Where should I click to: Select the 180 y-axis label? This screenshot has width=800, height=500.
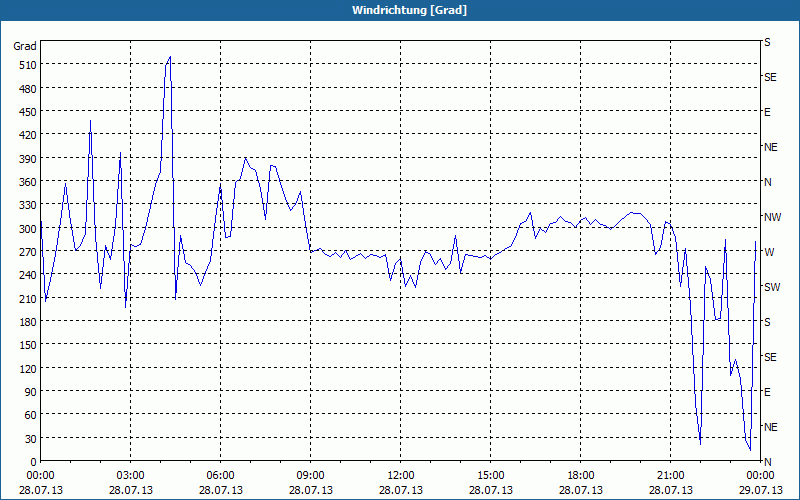pos(28,322)
